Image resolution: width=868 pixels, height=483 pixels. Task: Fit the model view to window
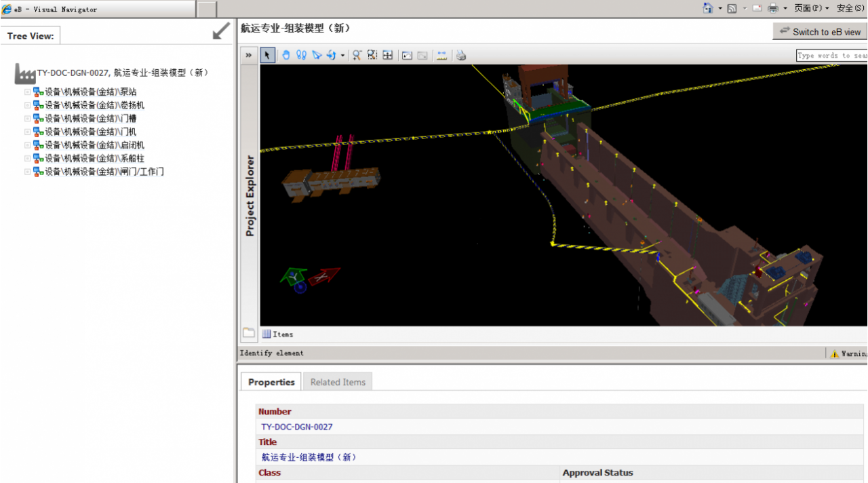[x=388, y=55]
